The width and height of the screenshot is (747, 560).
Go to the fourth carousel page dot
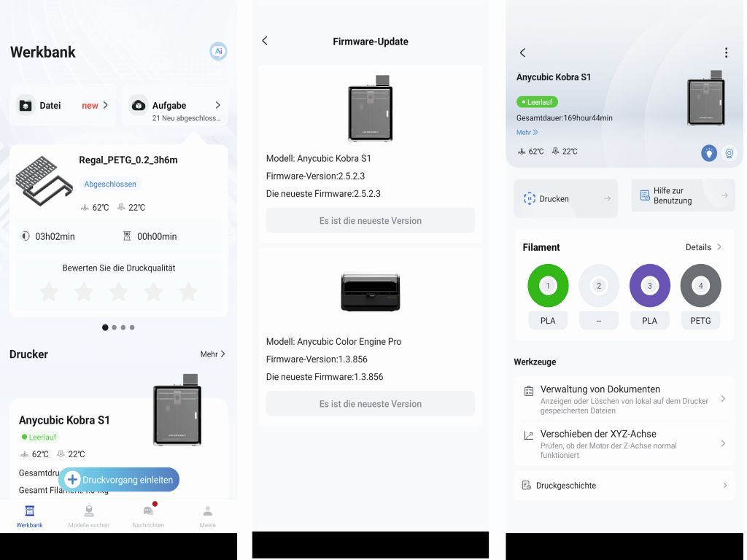(132, 327)
